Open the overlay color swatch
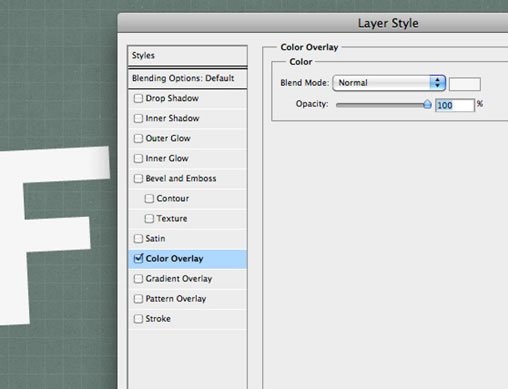 click(x=465, y=84)
